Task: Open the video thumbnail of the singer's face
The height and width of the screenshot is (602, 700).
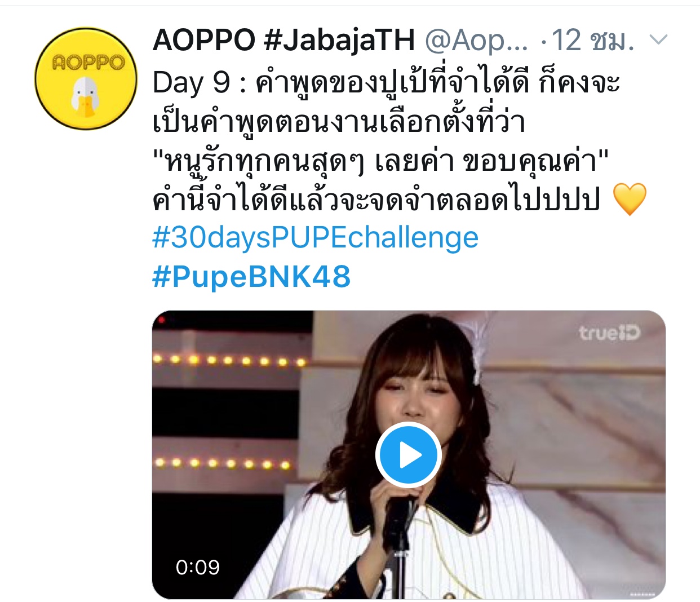Action: pyautogui.click(x=409, y=454)
